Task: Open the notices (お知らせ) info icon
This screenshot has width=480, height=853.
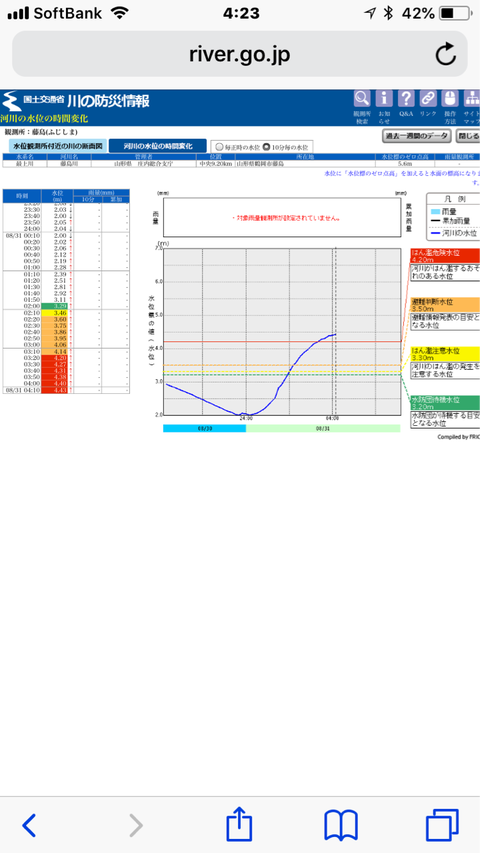Action: 384,98
